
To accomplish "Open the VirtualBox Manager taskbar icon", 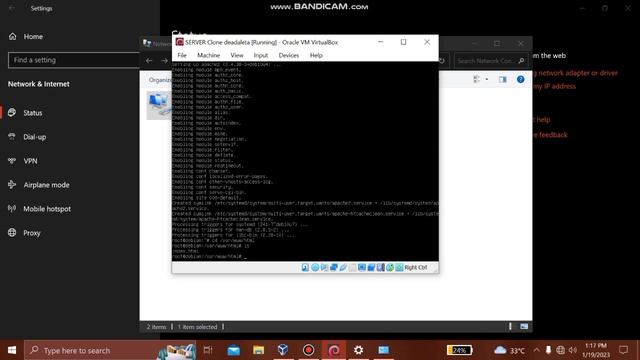I will click(283, 350).
